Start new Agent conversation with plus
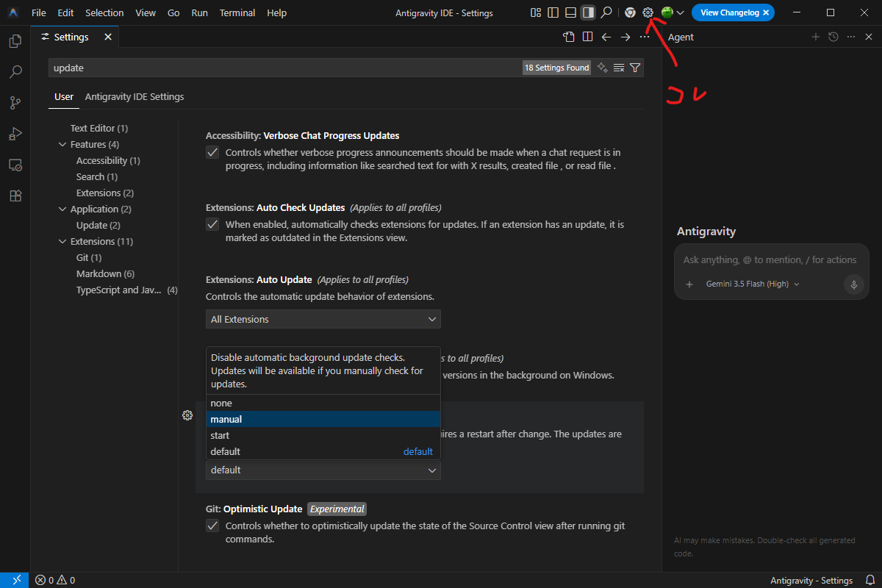This screenshot has height=588, width=882. [815, 37]
